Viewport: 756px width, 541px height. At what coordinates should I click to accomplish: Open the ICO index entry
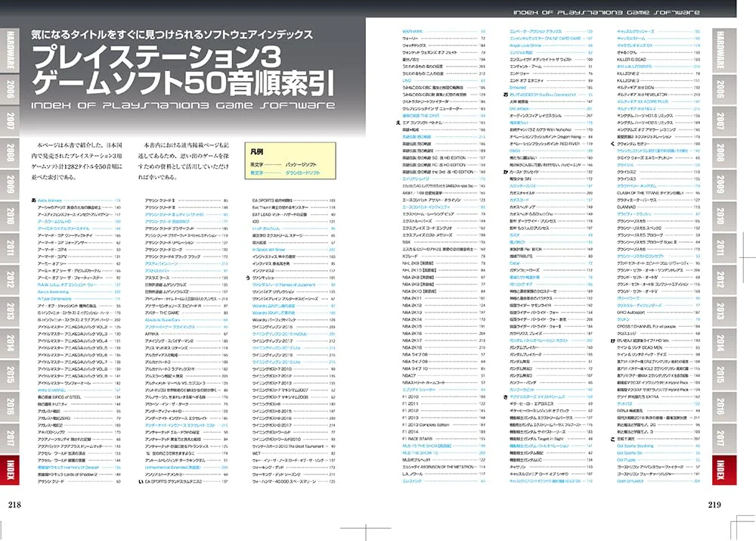256,222
